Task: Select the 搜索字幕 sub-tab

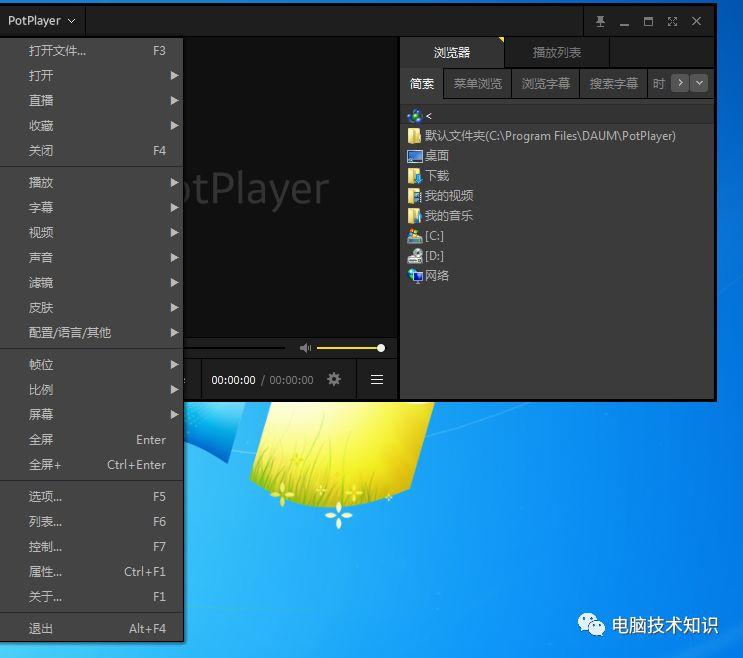Action: point(614,84)
